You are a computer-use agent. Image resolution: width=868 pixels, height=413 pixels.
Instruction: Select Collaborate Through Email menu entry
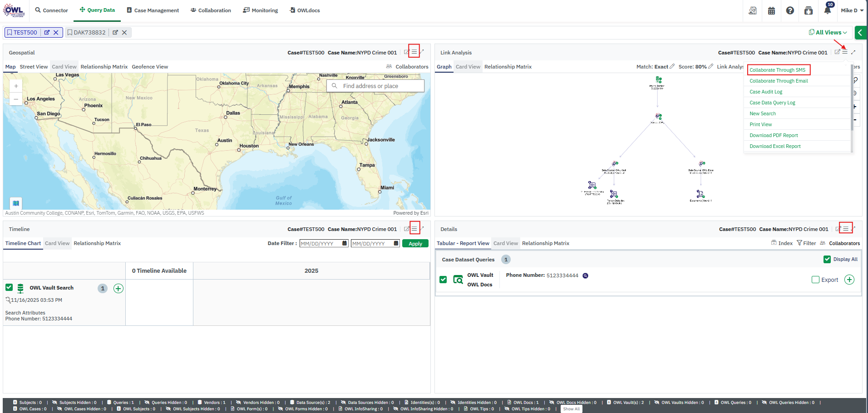tap(779, 81)
